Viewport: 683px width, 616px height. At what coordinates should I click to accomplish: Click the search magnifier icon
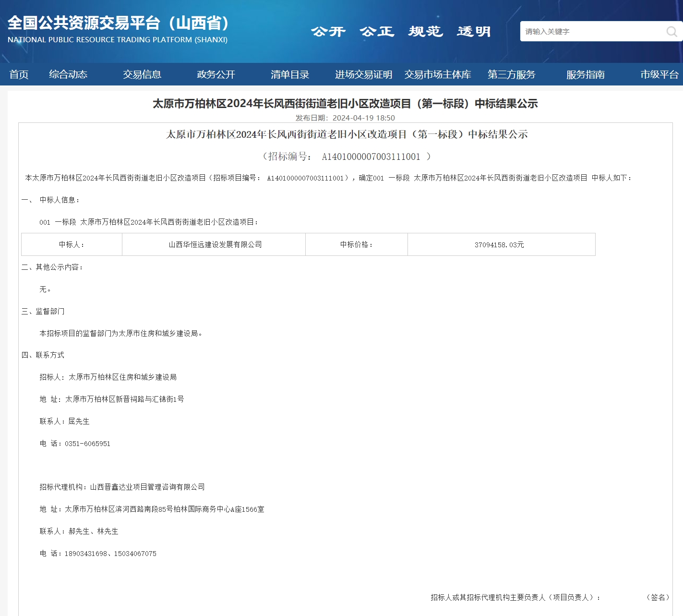pos(671,32)
